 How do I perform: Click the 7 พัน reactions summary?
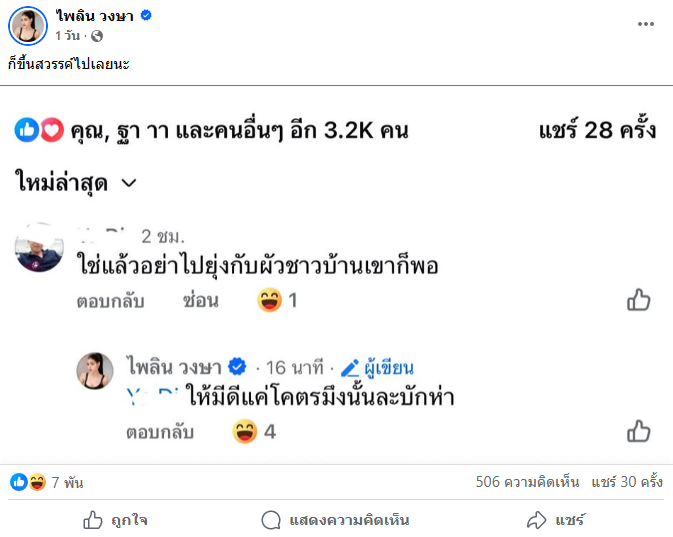pos(47,483)
